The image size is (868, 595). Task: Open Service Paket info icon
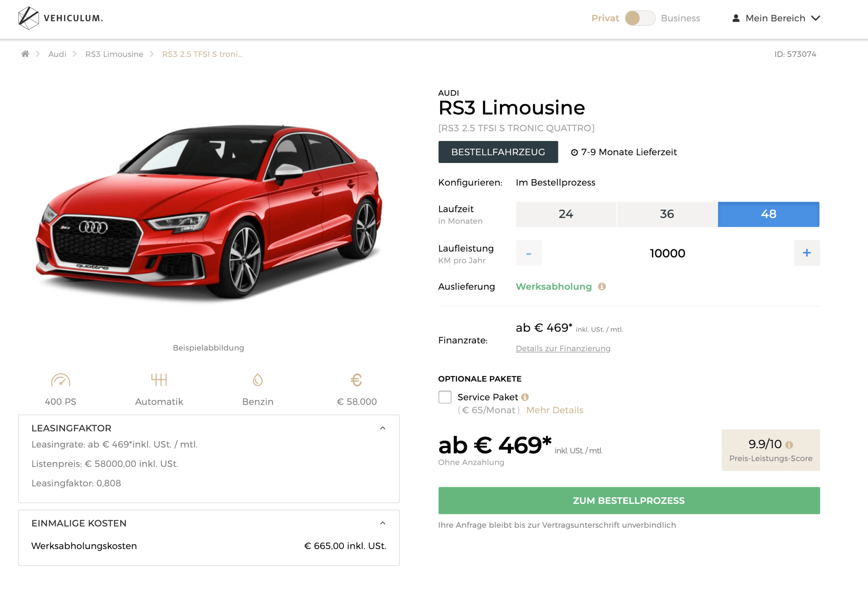point(525,397)
